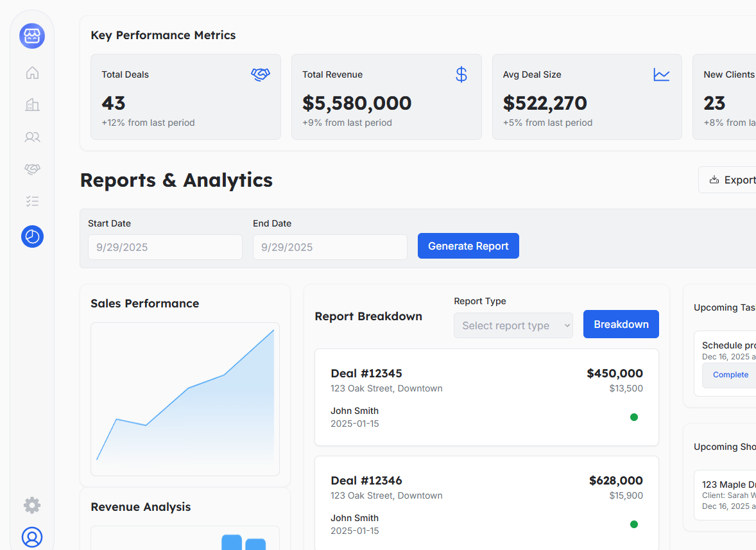Image resolution: width=756 pixels, height=550 pixels.
Task: Open the Tasks checklist icon in sidebar
Action: (x=32, y=202)
